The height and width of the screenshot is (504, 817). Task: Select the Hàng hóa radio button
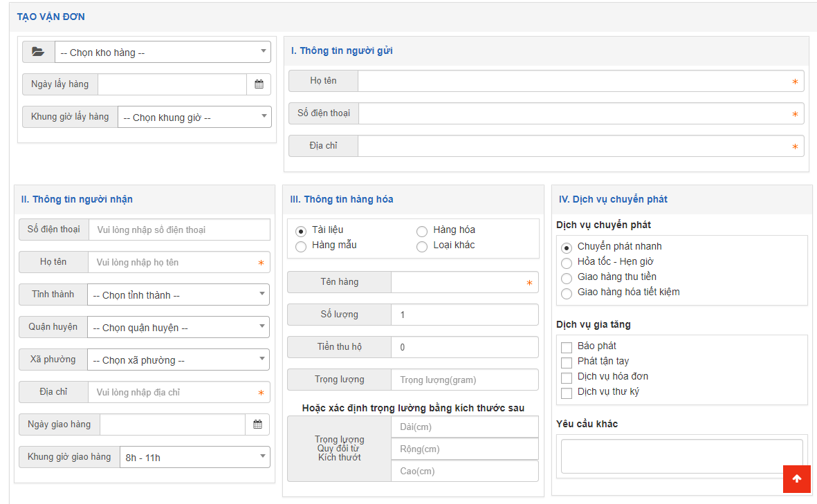pyautogui.click(x=422, y=232)
